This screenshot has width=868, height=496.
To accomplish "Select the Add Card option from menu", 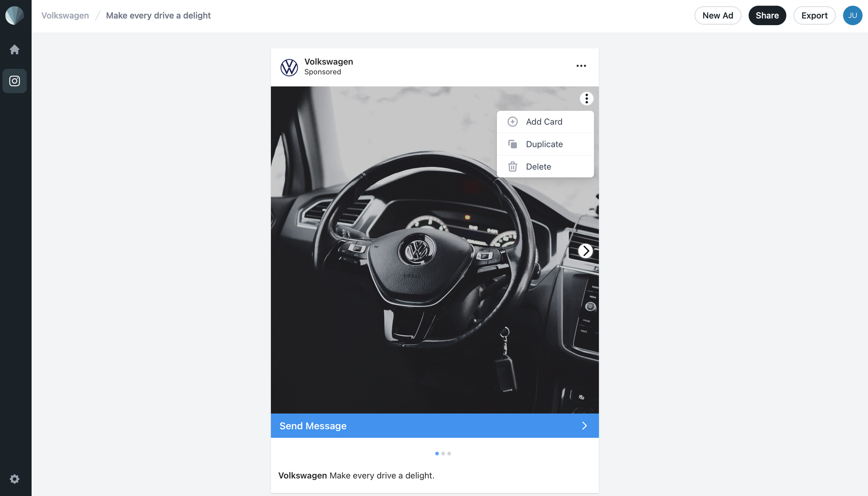I will pyautogui.click(x=544, y=121).
